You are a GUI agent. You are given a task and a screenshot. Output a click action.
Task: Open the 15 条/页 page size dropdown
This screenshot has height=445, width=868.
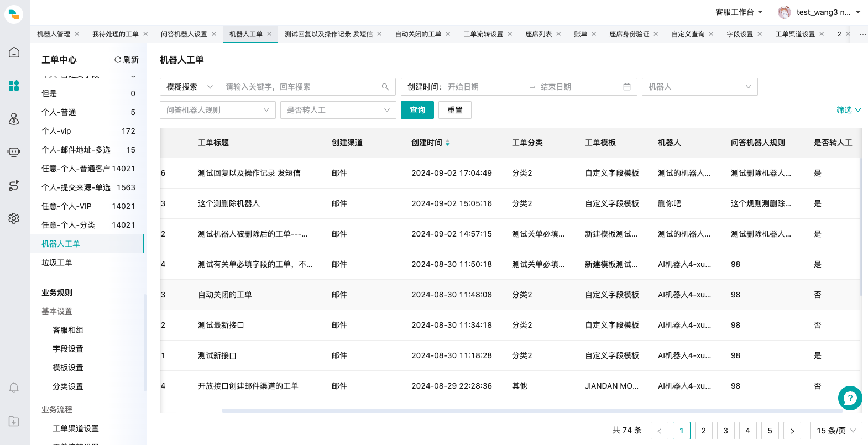835,431
